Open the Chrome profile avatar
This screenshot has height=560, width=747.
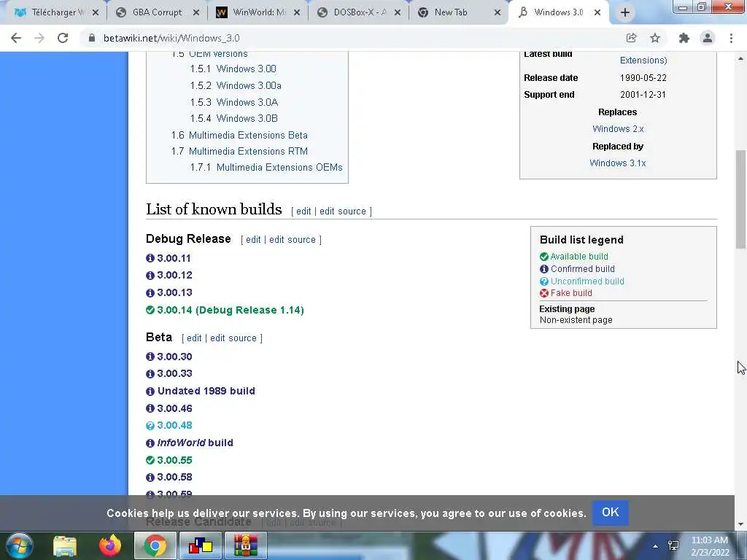708,38
